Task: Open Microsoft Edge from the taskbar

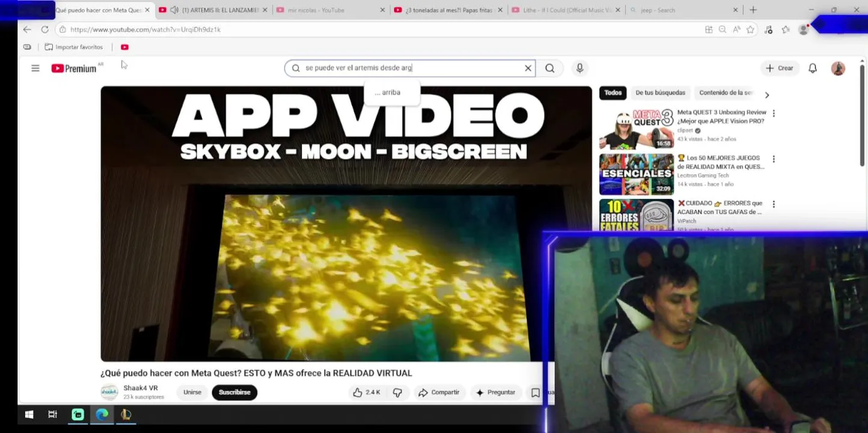Action: click(102, 414)
